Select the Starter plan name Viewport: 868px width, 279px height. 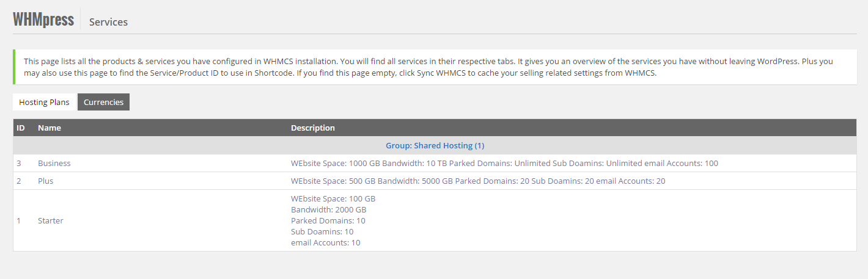51,220
